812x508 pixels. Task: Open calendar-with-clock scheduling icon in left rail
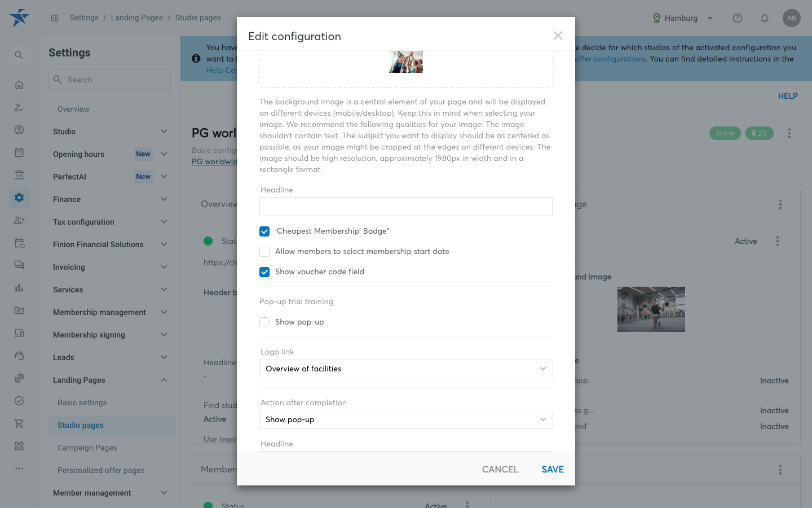(x=19, y=243)
